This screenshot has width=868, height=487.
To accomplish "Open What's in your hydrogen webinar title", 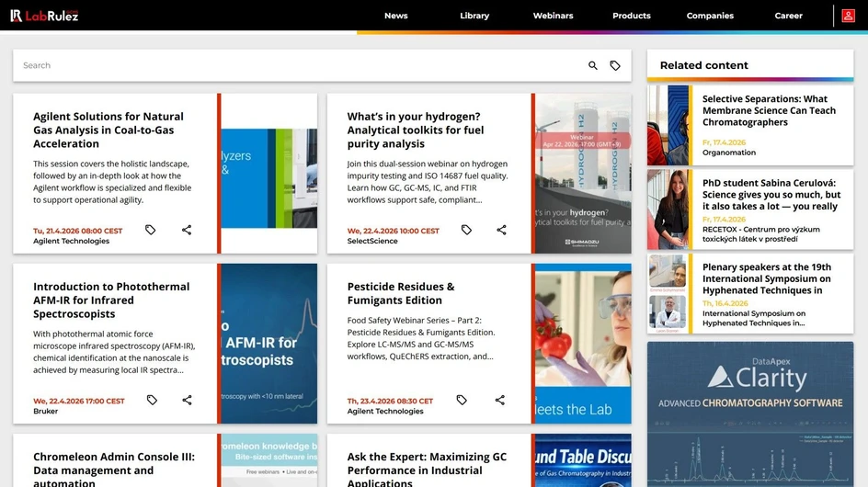I will pos(416,130).
